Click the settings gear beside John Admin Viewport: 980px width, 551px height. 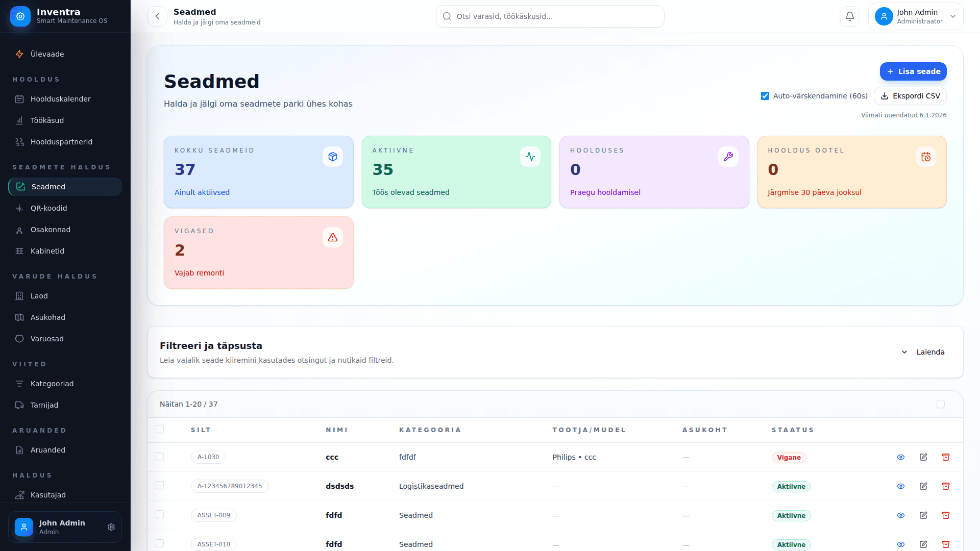(x=111, y=527)
